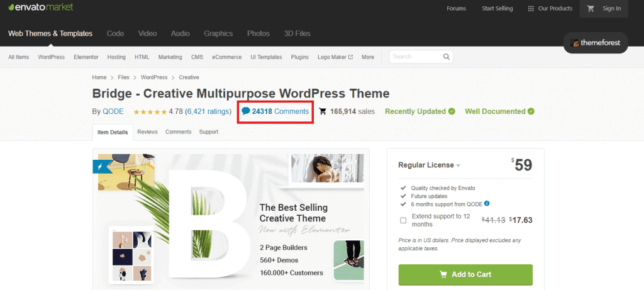Viewport: 644px width, 290px height.
Task: Click the themeforest badge logo
Action: point(596,43)
